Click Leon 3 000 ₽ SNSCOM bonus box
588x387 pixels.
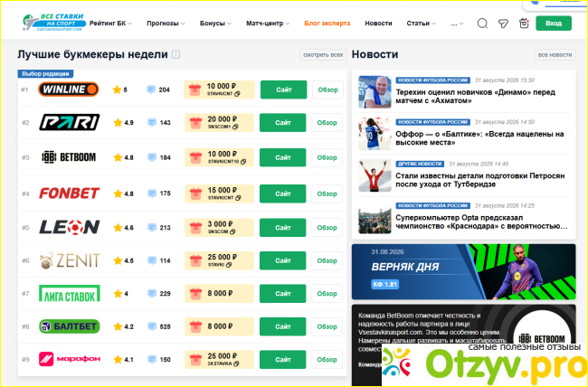[x=219, y=228]
